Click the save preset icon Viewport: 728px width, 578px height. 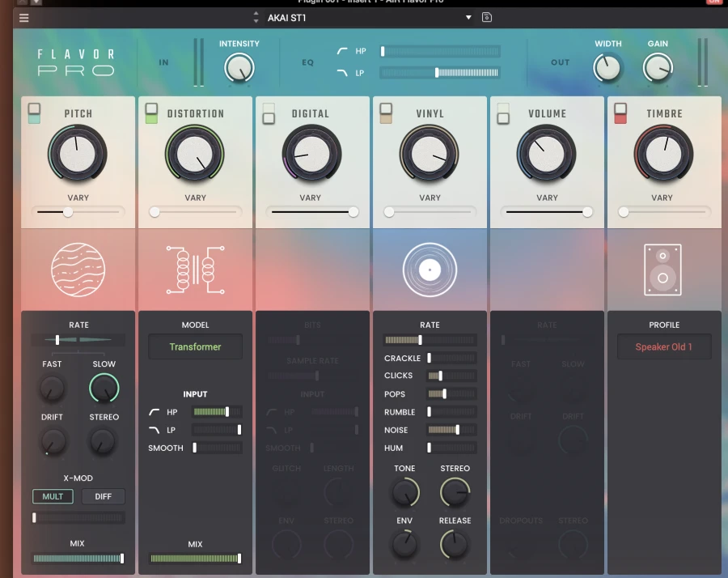coord(487,18)
